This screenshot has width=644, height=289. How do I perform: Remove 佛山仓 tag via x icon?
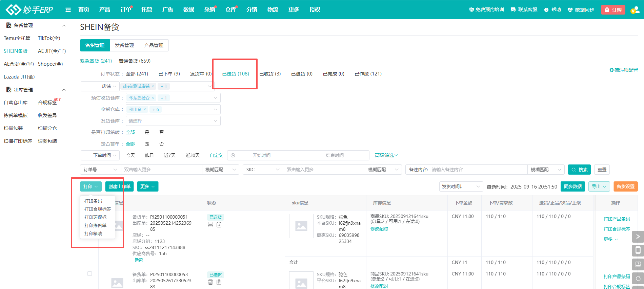point(145,109)
